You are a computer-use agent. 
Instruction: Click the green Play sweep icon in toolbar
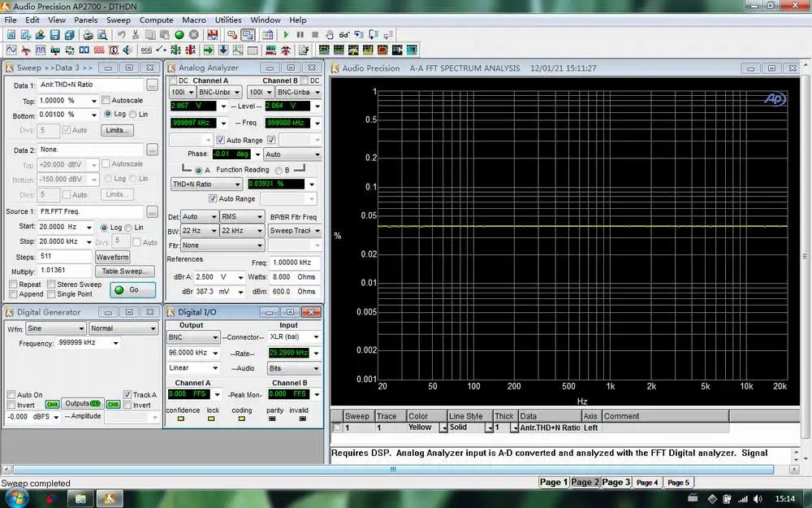(286, 35)
